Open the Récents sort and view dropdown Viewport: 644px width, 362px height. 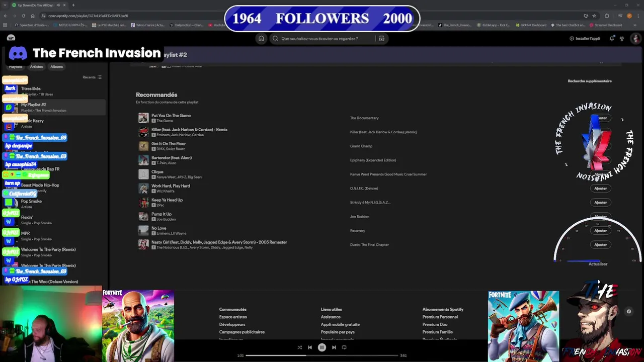point(92,77)
